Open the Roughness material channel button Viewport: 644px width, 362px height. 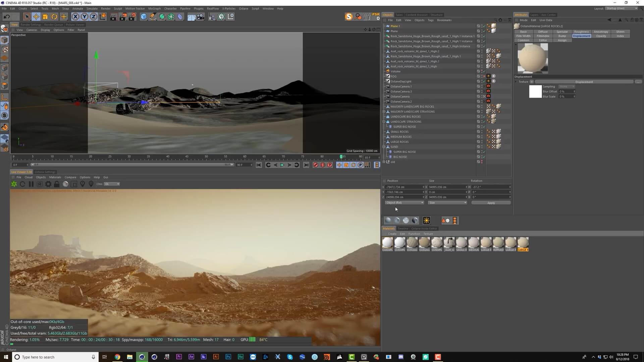click(581, 32)
